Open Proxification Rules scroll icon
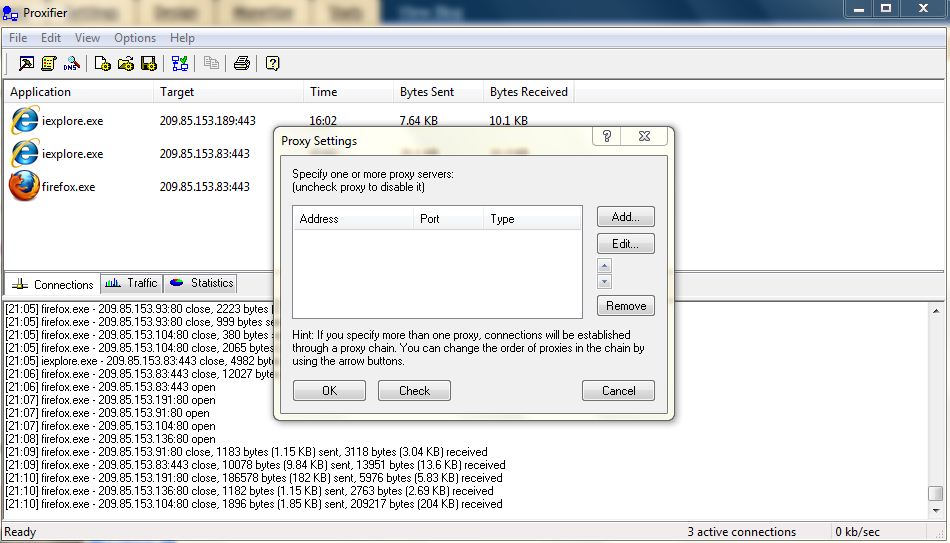Screen dimensions: 950x543 48,63
